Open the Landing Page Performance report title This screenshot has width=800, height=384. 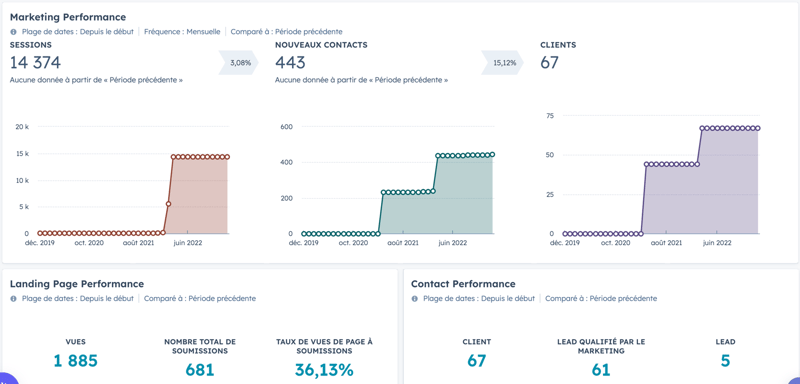pyautogui.click(x=77, y=284)
